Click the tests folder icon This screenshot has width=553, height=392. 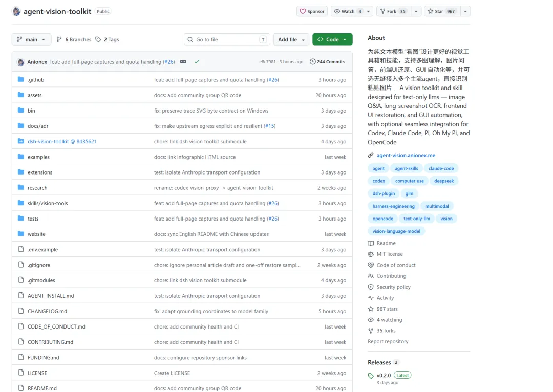point(21,219)
